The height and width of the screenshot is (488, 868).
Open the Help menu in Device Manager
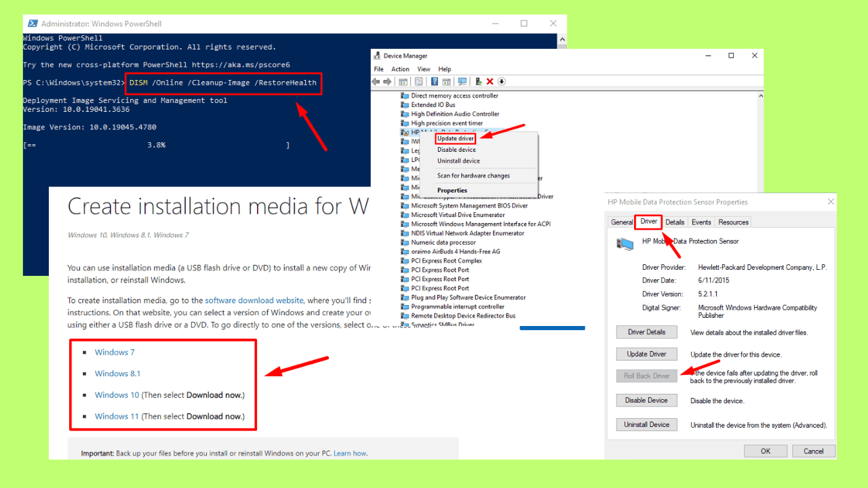coord(444,69)
